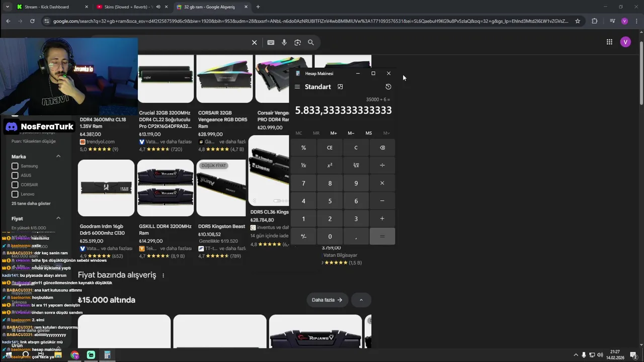Click the number 5 calculator key

[x=330, y=201]
